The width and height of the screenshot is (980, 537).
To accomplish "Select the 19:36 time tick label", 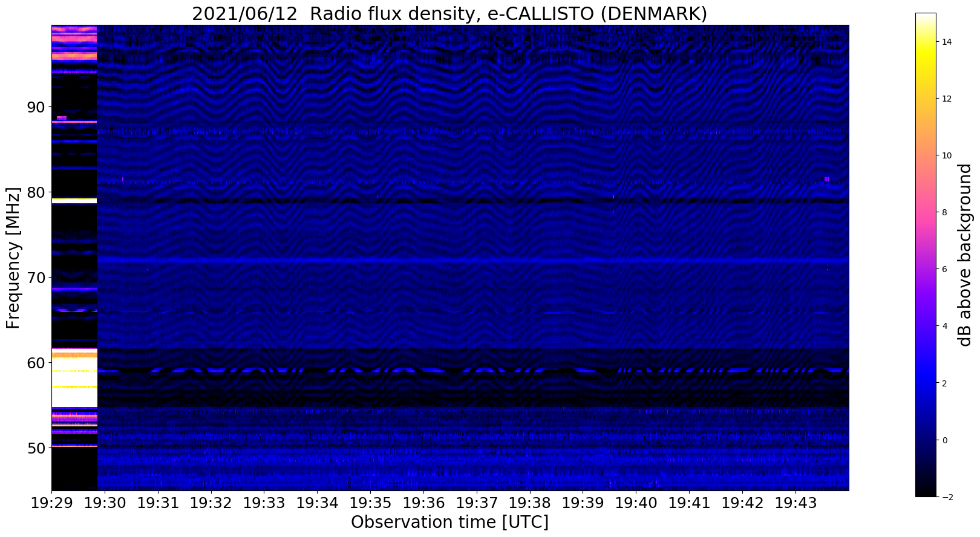I will [424, 503].
